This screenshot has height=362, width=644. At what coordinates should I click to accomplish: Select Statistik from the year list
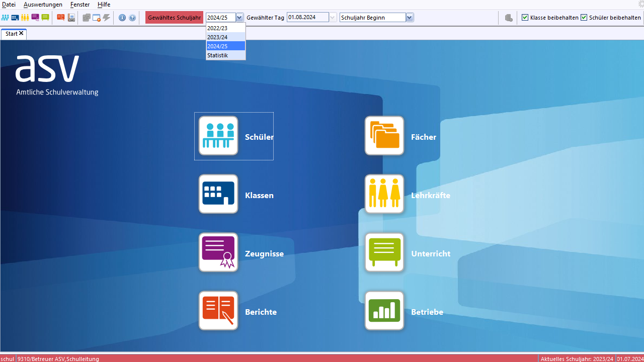225,55
